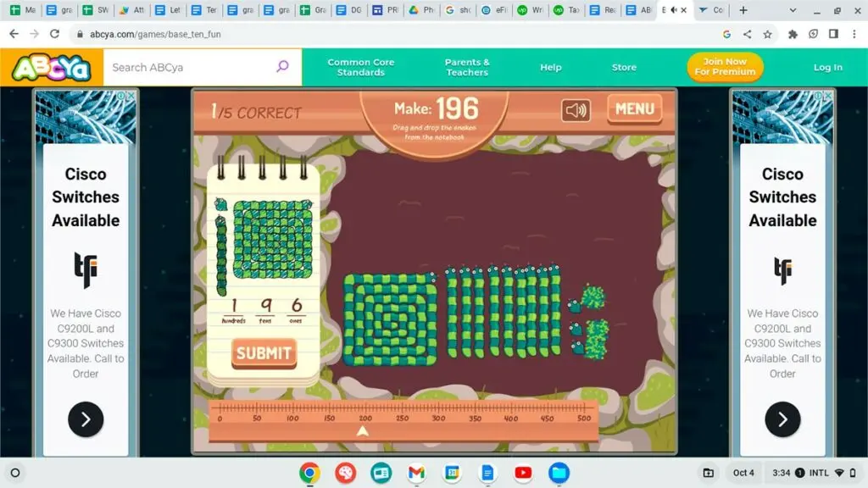Select the hundreds snake square in notebook

pos(272,239)
